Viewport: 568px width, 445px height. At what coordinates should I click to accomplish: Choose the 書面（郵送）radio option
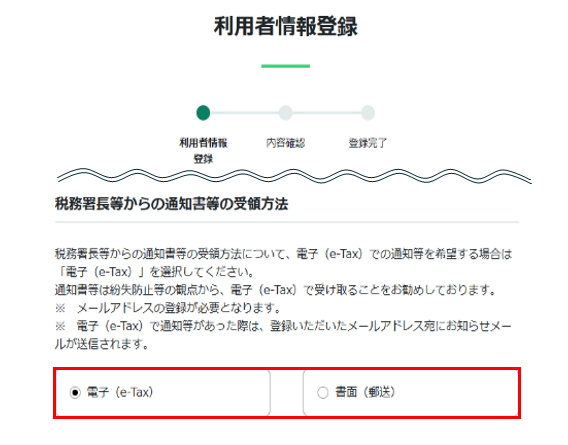(x=322, y=392)
